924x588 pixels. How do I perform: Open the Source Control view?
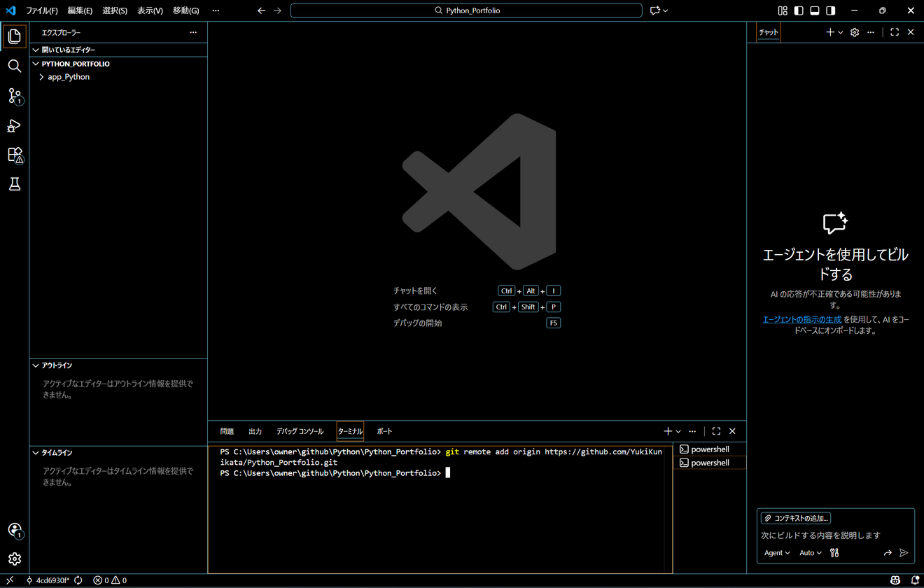coord(15,96)
